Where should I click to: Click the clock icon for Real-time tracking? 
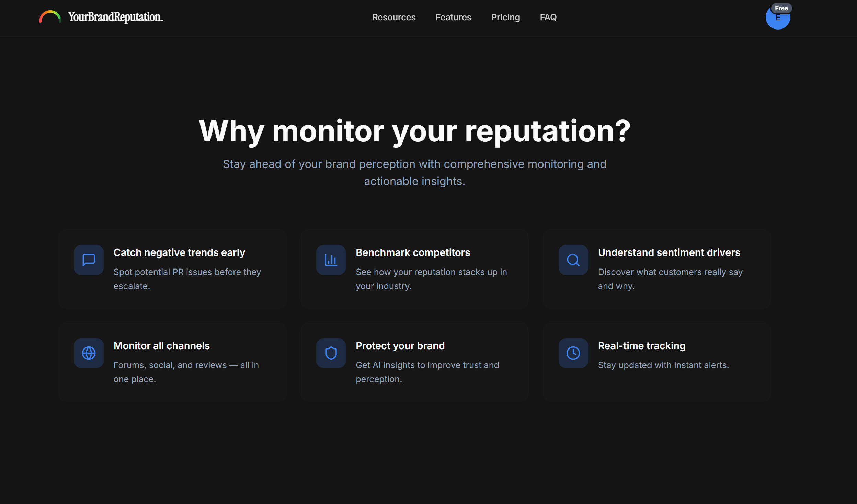[x=573, y=353]
